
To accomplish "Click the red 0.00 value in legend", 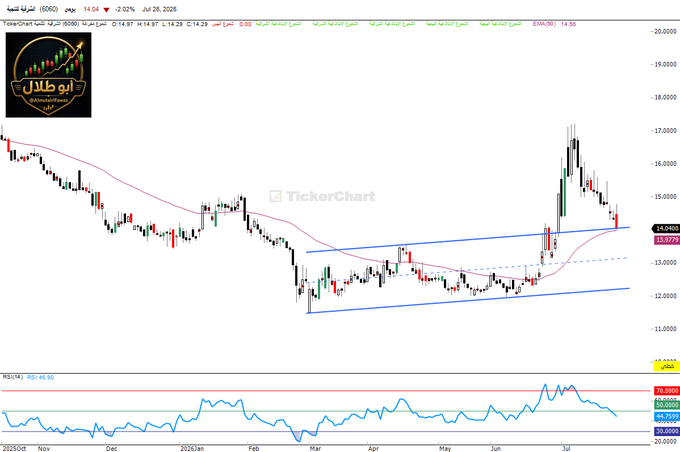I will pos(245,24).
